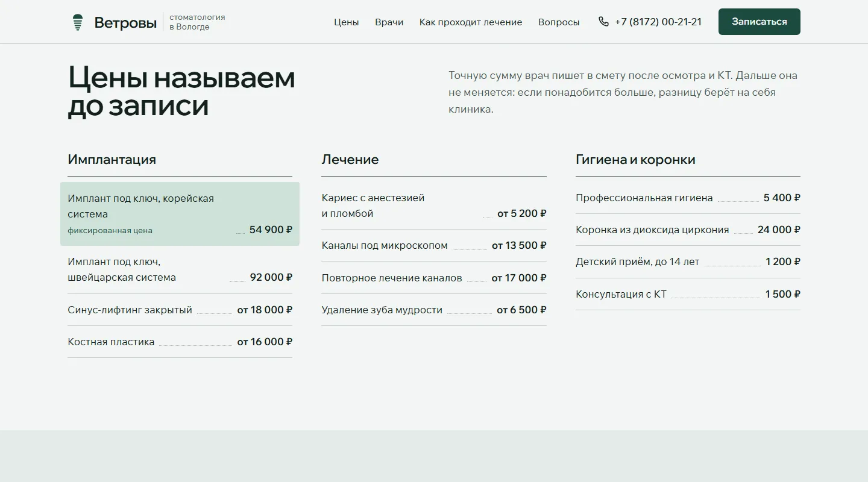The image size is (868, 482).
Task: Click the стоматология в Вологде tagline
Action: [197, 22]
